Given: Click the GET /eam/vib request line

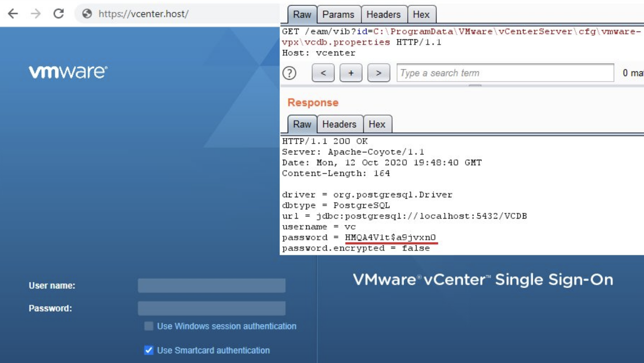Looking at the screenshot, I should click(x=461, y=37).
